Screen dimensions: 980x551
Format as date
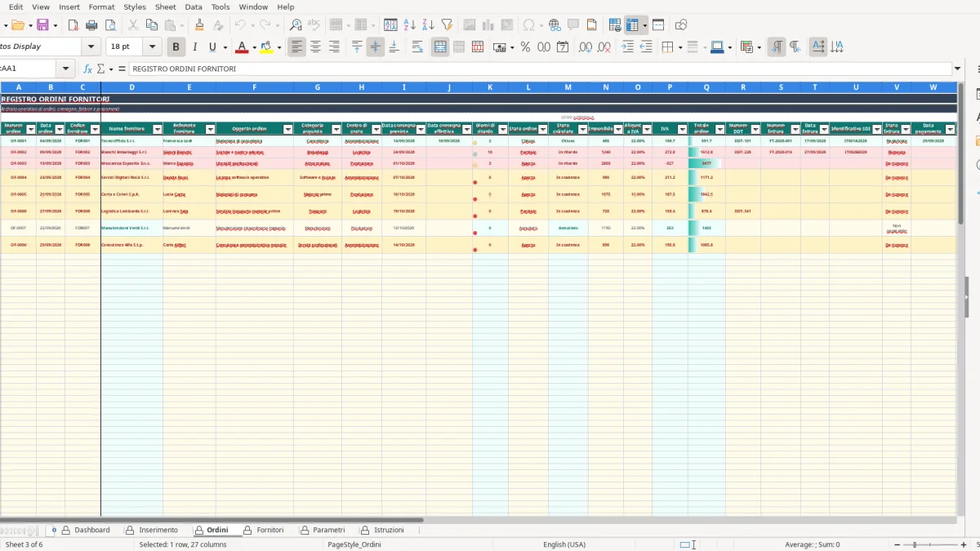[x=563, y=47]
